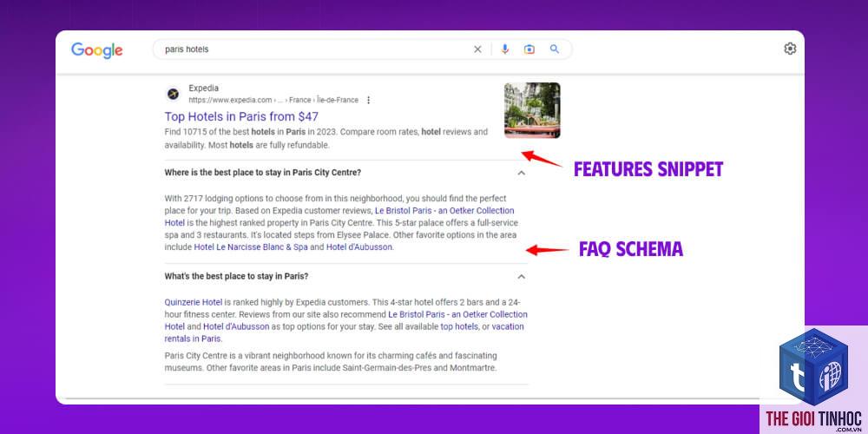Open Google Lens camera search
The height and width of the screenshot is (434, 868).
[x=529, y=49]
